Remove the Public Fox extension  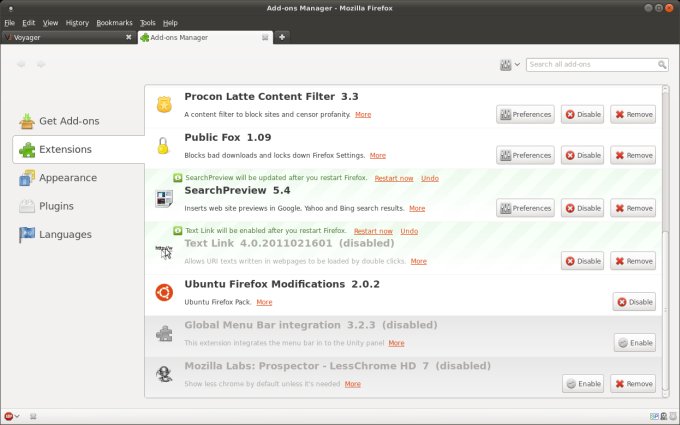[x=633, y=155]
